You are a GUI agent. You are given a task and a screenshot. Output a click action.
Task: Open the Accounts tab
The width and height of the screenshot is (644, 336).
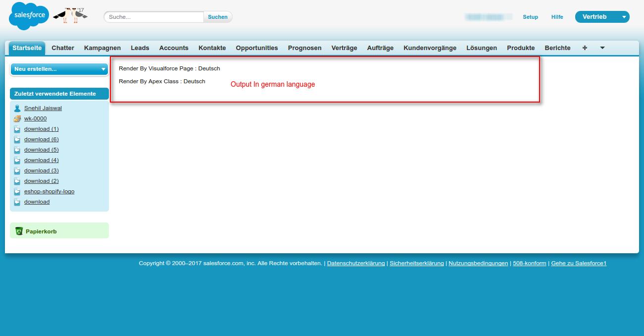[x=174, y=48]
